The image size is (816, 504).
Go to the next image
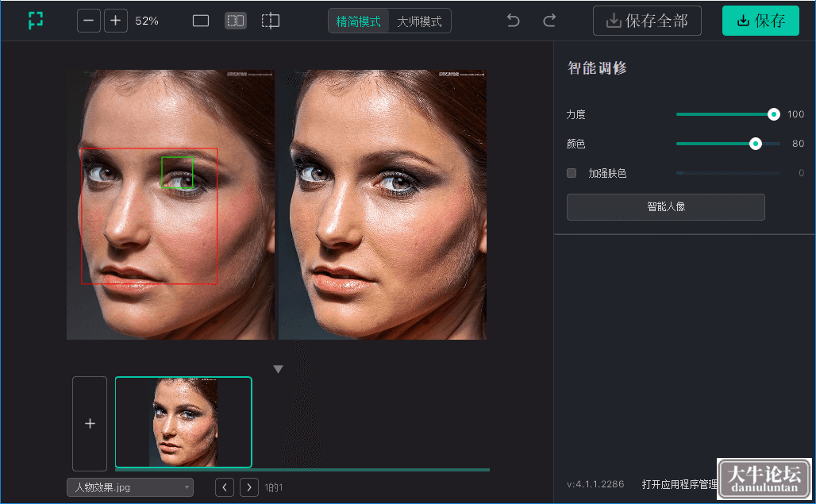[x=248, y=487]
